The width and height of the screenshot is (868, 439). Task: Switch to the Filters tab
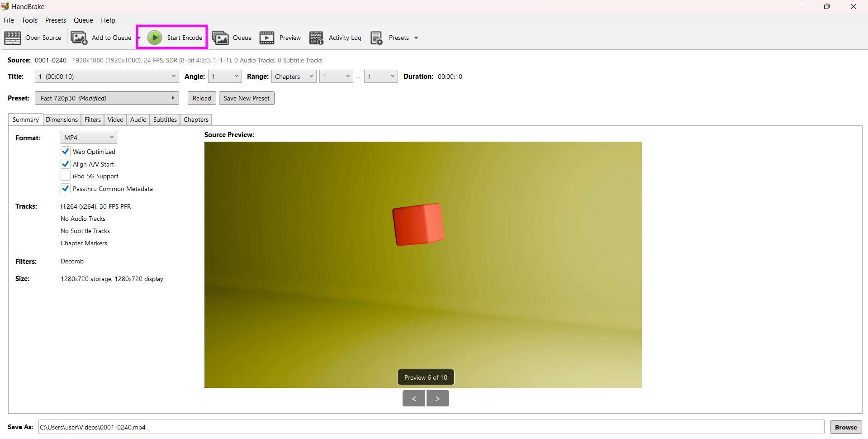93,119
